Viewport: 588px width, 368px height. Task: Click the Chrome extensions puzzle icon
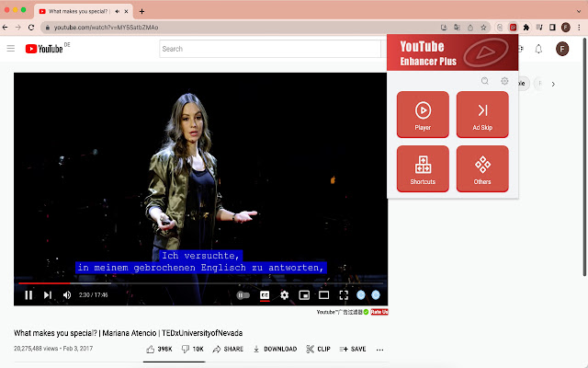pyautogui.click(x=526, y=28)
